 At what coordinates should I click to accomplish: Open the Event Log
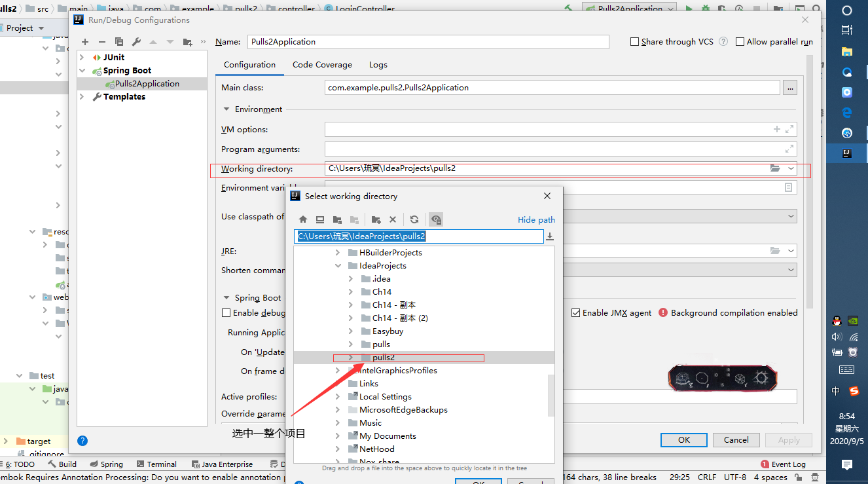pos(784,464)
